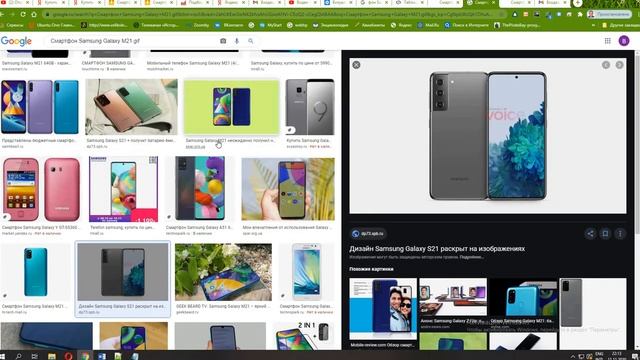Open the Сервисы bookmarks apps shortcut

(x=12, y=25)
